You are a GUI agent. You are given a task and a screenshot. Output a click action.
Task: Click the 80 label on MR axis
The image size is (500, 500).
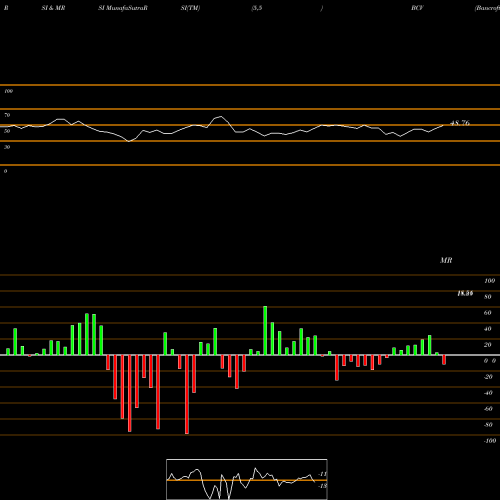[x=488, y=297]
